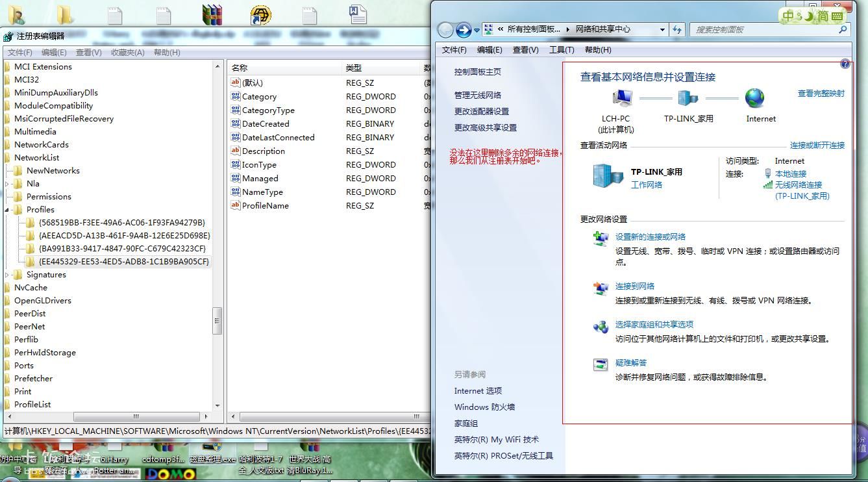Sort values by the 名称 column header
868x482 pixels.
pyautogui.click(x=285, y=68)
